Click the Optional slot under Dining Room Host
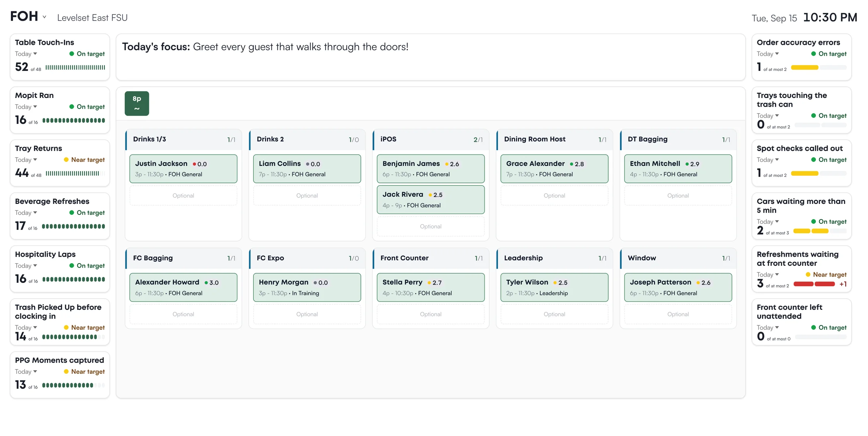 (x=554, y=196)
